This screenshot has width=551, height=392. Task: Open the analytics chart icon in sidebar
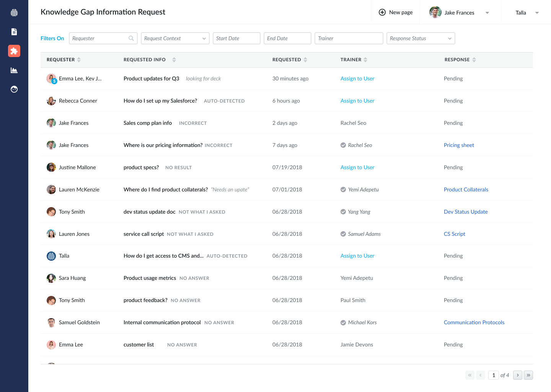coord(14,70)
